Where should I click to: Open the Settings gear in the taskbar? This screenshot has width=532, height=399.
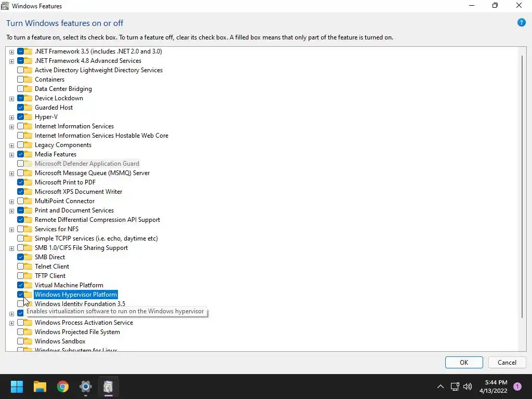click(x=86, y=387)
